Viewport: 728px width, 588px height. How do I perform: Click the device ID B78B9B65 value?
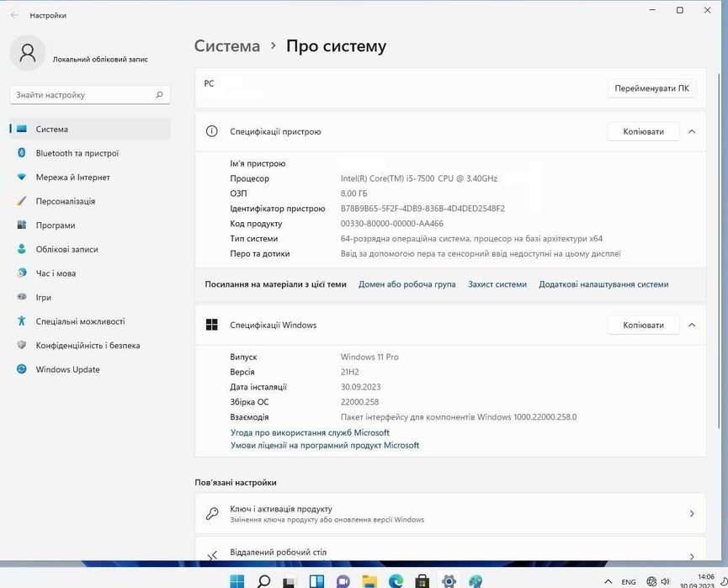[x=422, y=209]
